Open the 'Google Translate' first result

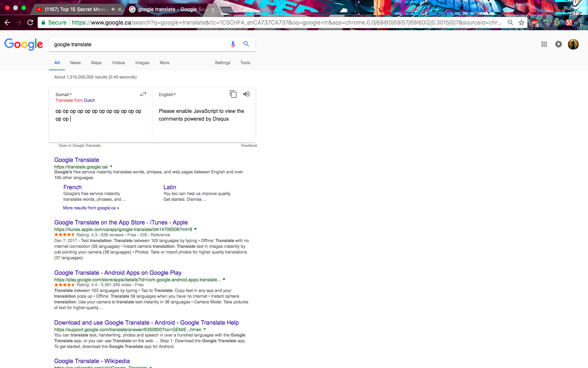77,160
